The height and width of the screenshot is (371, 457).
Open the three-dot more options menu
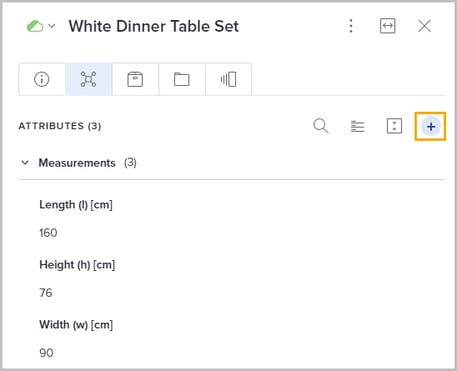(x=351, y=26)
